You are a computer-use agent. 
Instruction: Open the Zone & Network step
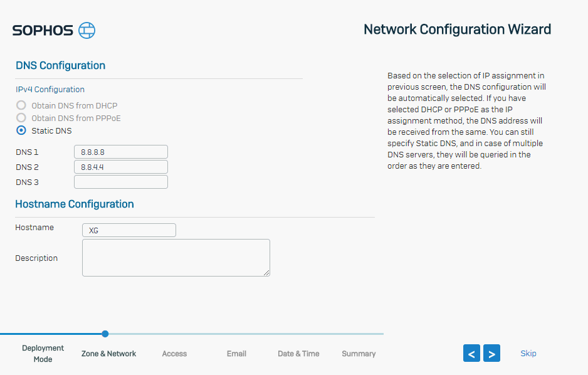pos(108,354)
